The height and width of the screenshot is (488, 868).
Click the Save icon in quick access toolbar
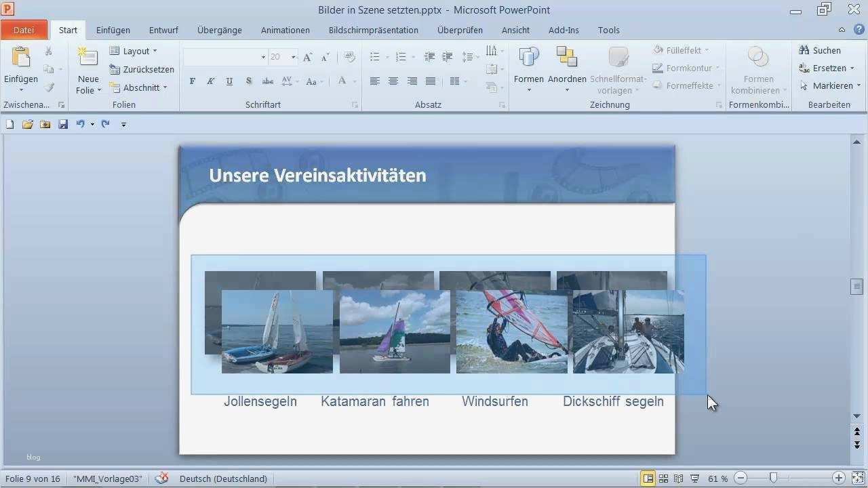[63, 124]
